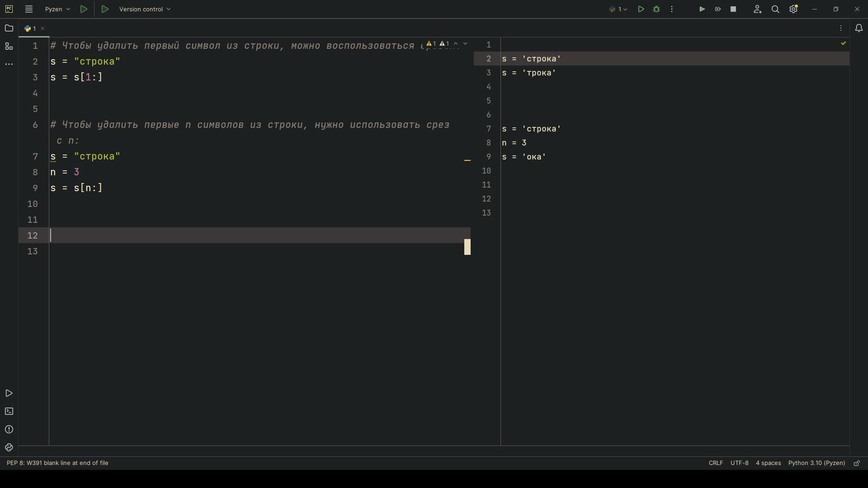Toggle read-only lock icon in status bar
Image resolution: width=868 pixels, height=488 pixels.
tap(857, 463)
